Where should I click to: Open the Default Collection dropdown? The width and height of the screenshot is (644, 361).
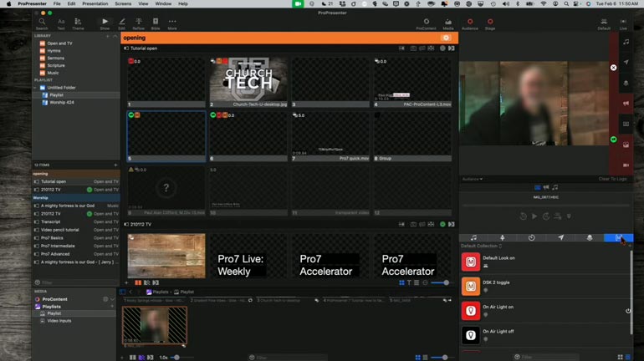click(482, 246)
